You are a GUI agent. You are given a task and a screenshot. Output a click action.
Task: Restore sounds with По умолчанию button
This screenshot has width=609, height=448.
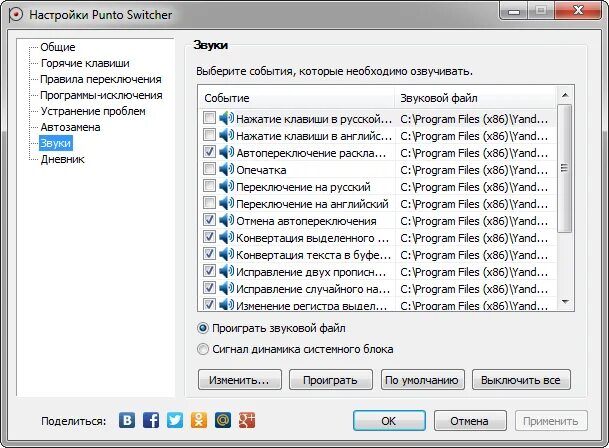[x=423, y=380]
